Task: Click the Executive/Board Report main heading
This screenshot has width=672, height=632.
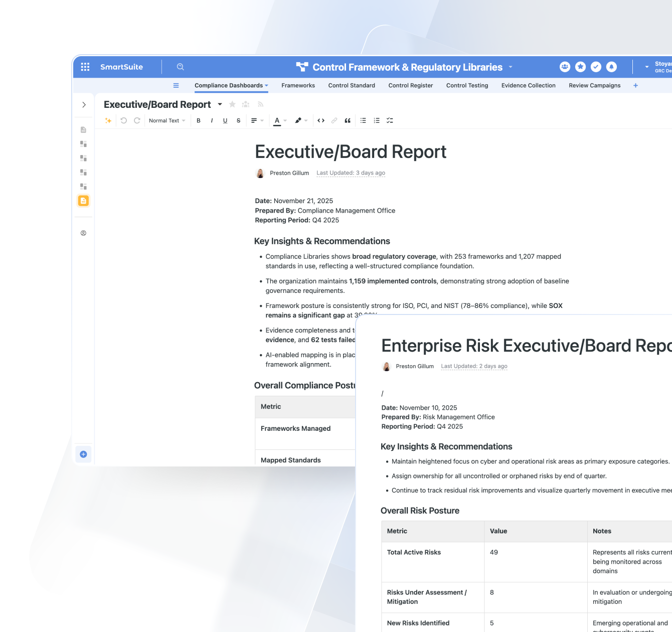Action: pos(351,151)
